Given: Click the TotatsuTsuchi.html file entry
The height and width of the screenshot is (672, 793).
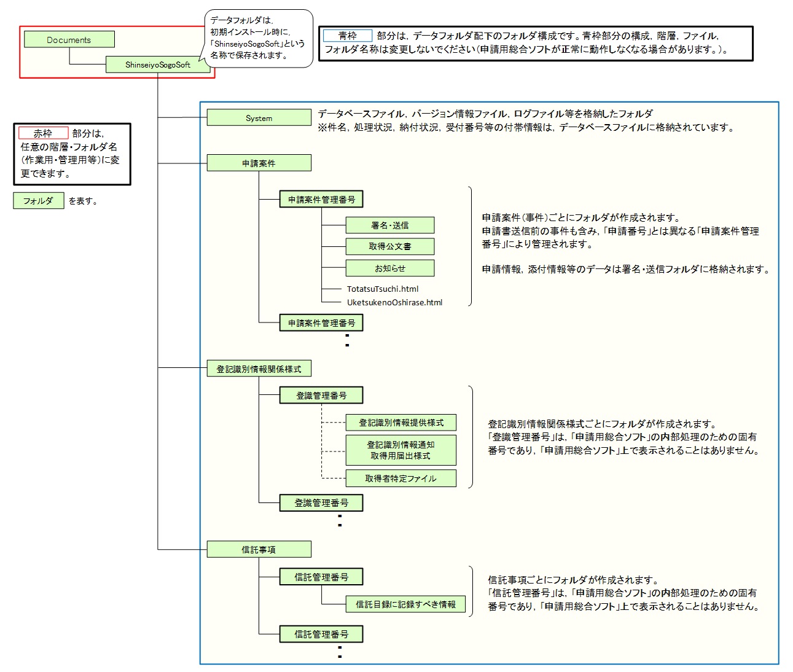Looking at the screenshot, I should 382,289.
